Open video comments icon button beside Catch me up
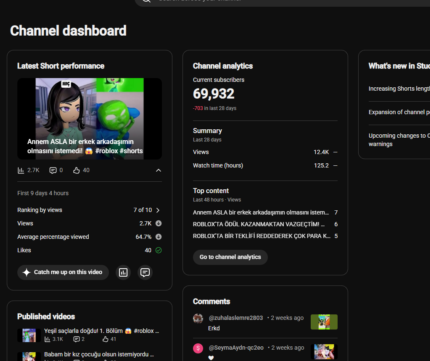Viewport: 430px width, 361px height. (x=145, y=272)
